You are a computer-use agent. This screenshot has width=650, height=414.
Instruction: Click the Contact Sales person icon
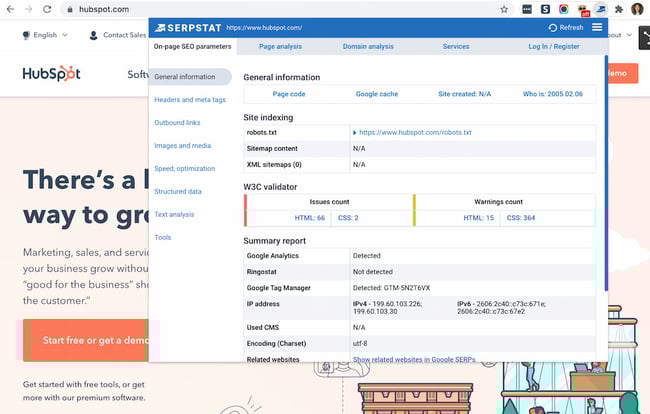click(x=93, y=35)
